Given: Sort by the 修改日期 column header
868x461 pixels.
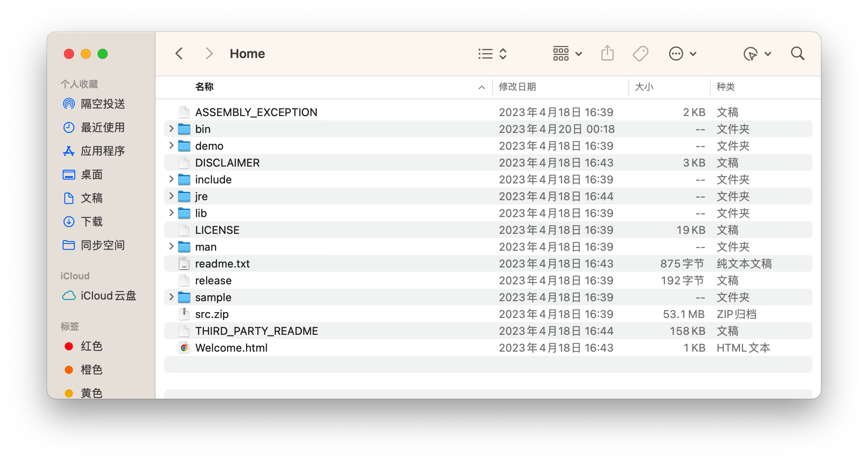Looking at the screenshot, I should point(517,87).
